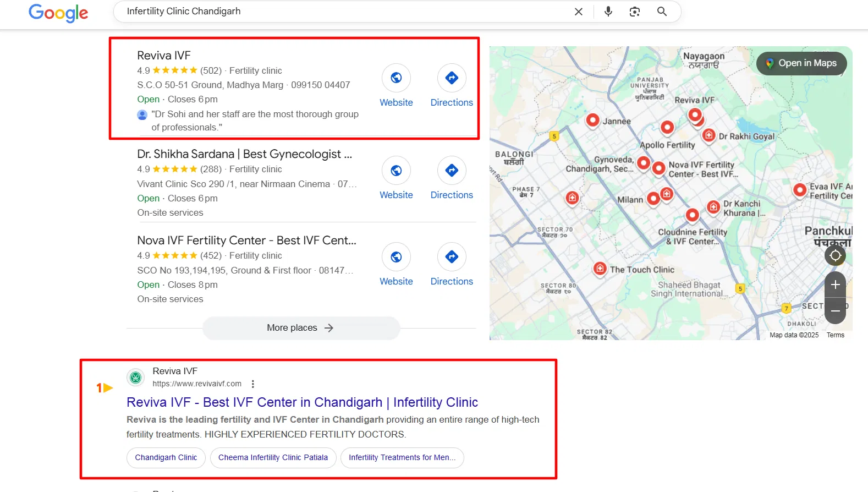Clear the search box text
This screenshot has width=868, height=492.
[578, 12]
